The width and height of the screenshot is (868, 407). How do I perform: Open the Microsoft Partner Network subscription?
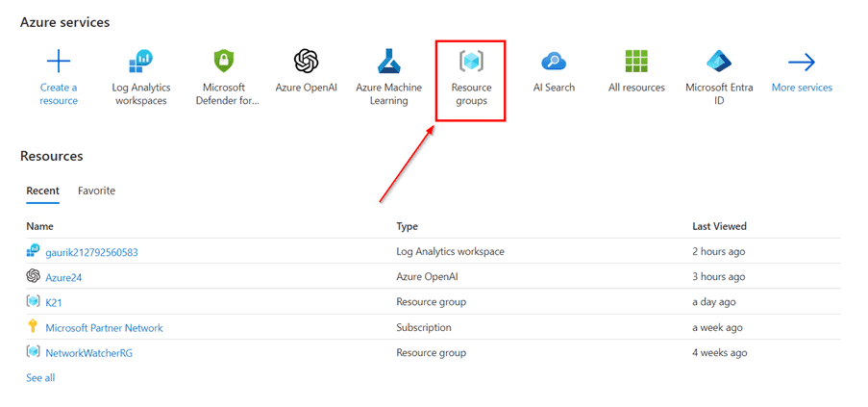click(x=104, y=328)
